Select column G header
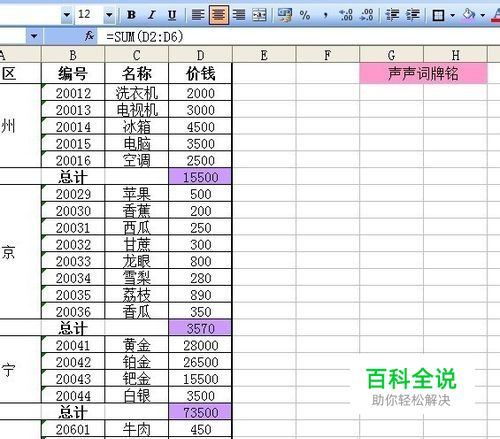This screenshot has height=439, width=500. click(391, 55)
